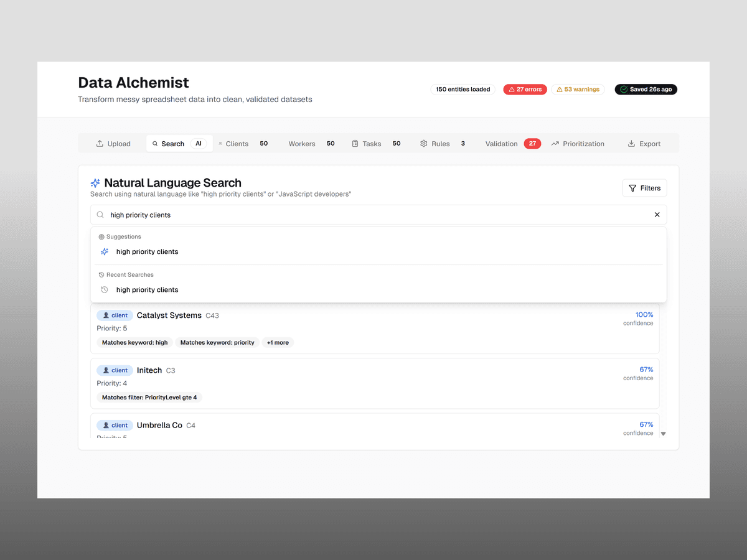Click the 'Matches keyword: high' chip
Viewport: 747px width, 560px height.
135,343
